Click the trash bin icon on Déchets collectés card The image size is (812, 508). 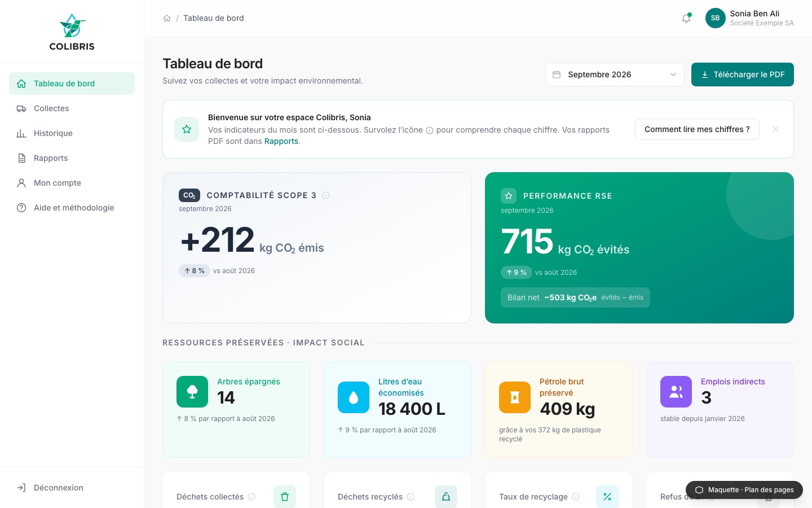[x=285, y=497]
